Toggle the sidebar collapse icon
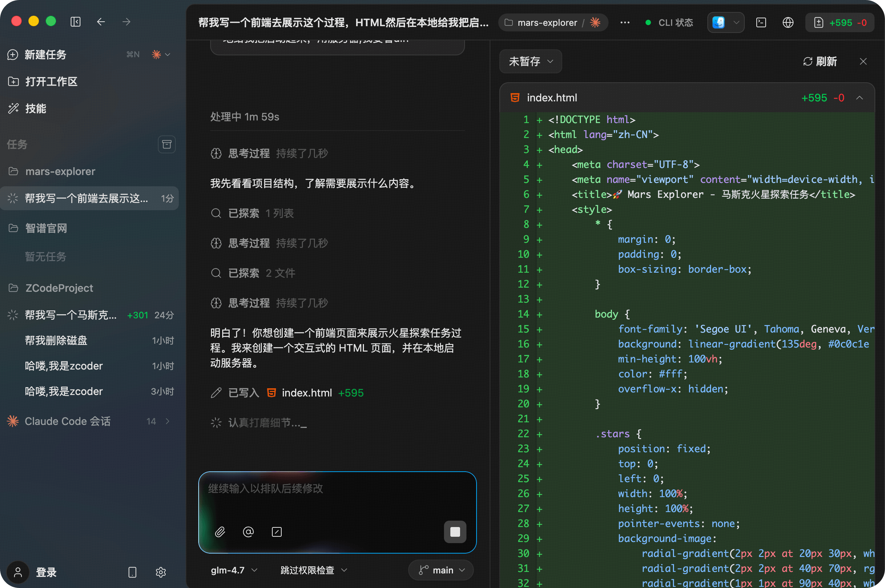Viewport: 885px width, 588px height. (x=76, y=22)
